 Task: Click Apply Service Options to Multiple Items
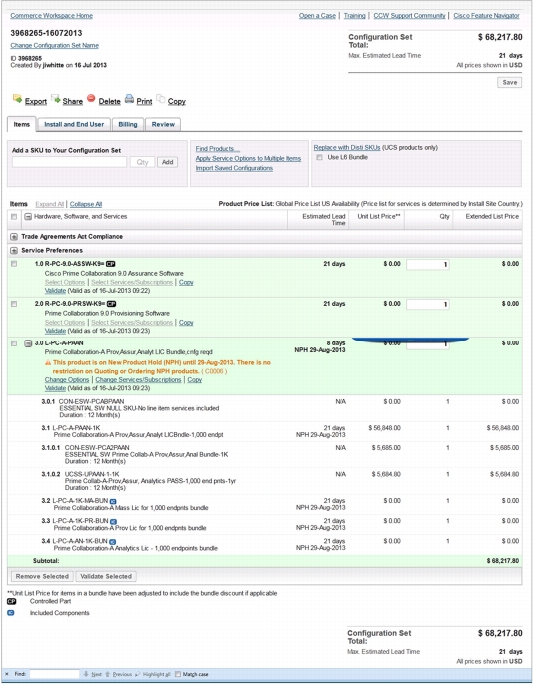248,158
